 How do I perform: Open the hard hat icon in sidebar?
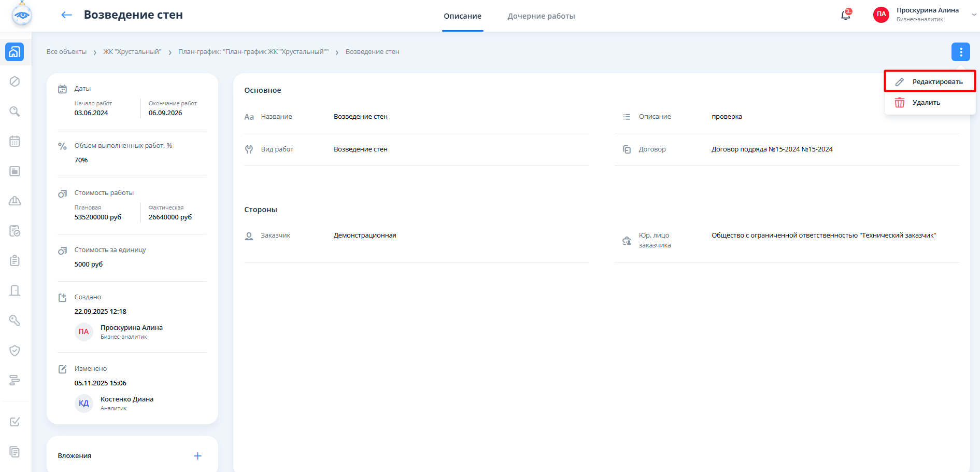click(x=15, y=201)
